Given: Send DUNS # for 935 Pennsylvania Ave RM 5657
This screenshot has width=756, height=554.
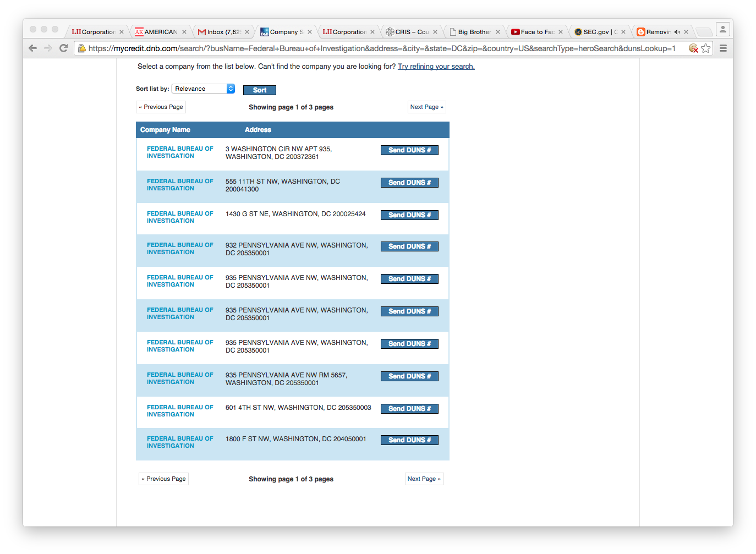Looking at the screenshot, I should tap(409, 376).
